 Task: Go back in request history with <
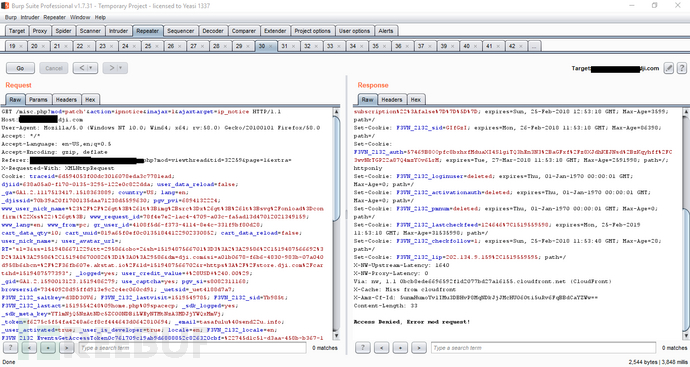point(81,68)
